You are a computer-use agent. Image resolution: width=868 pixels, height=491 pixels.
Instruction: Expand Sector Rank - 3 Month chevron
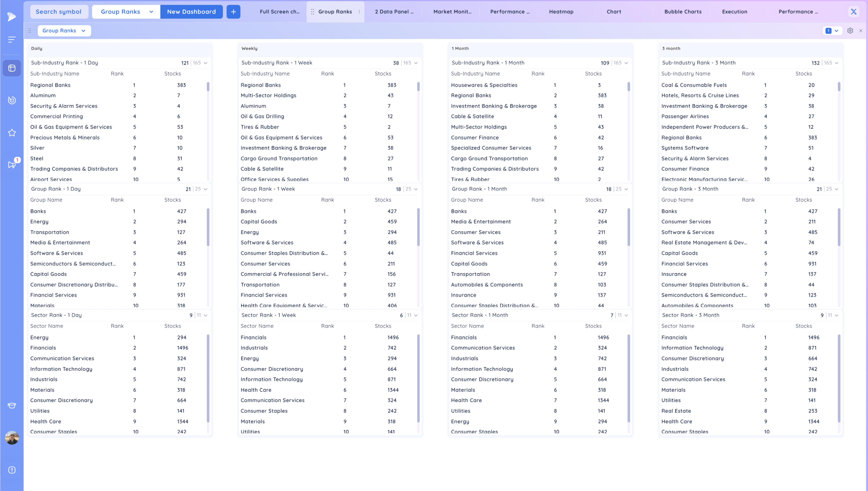tap(836, 315)
